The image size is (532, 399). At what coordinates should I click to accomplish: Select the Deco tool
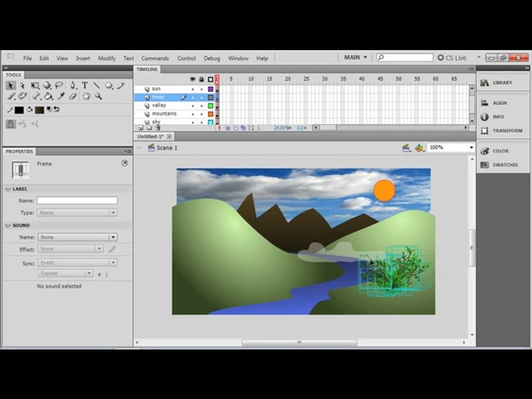click(23, 96)
